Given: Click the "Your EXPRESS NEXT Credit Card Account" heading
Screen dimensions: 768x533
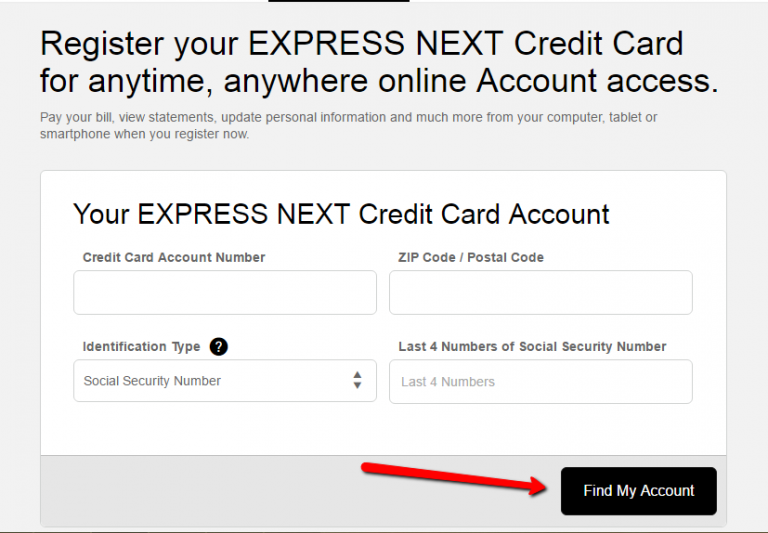Looking at the screenshot, I should [341, 214].
